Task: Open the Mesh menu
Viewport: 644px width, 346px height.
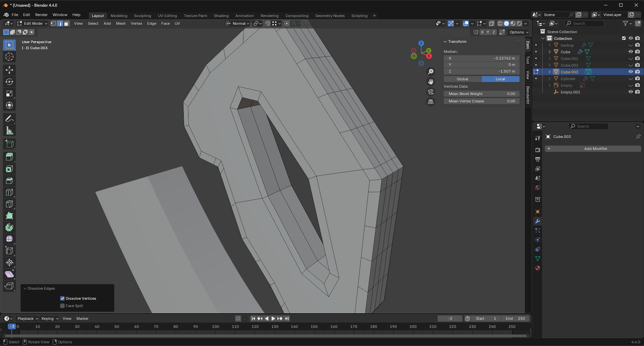Action: click(x=121, y=23)
